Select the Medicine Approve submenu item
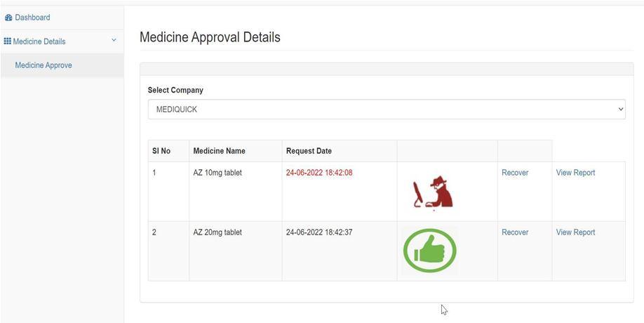Screen dimensions: 644x323 click(43, 65)
